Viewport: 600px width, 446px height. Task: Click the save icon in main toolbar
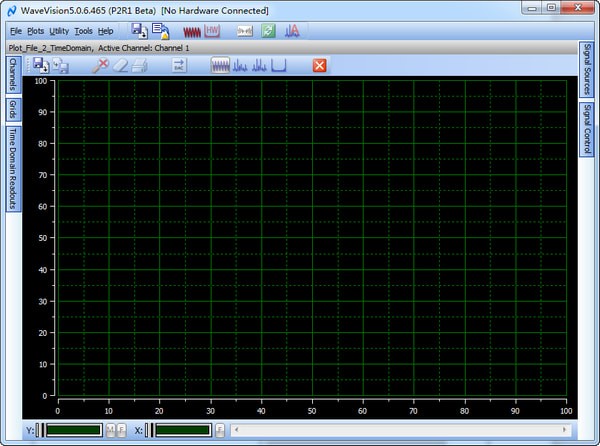click(x=140, y=30)
